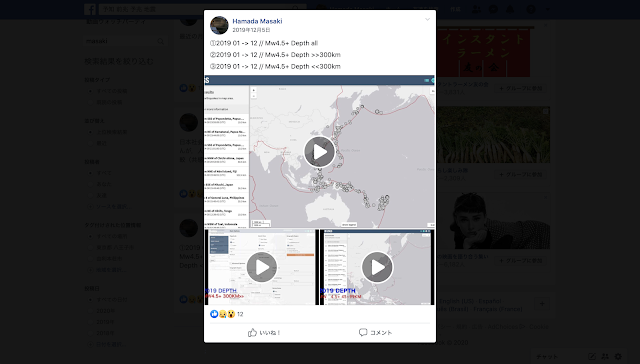Image resolution: width=640 pixels, height=364 pixels.
Task: Play the main earthquake map video
Action: (320, 152)
